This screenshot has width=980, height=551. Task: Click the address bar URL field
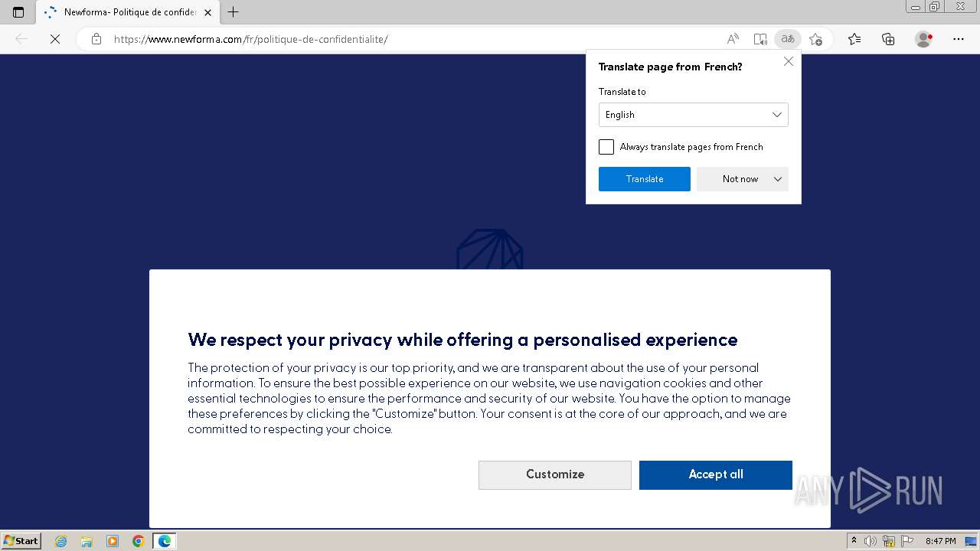point(383,39)
